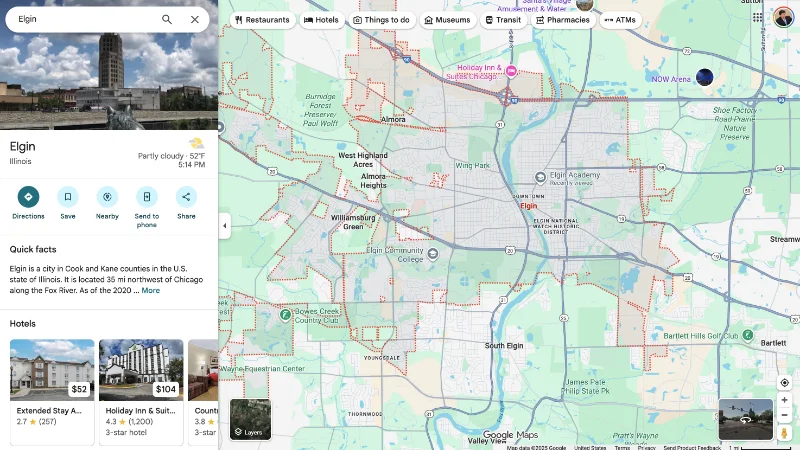
Task: Send Elgin to phone
Action: point(147,197)
